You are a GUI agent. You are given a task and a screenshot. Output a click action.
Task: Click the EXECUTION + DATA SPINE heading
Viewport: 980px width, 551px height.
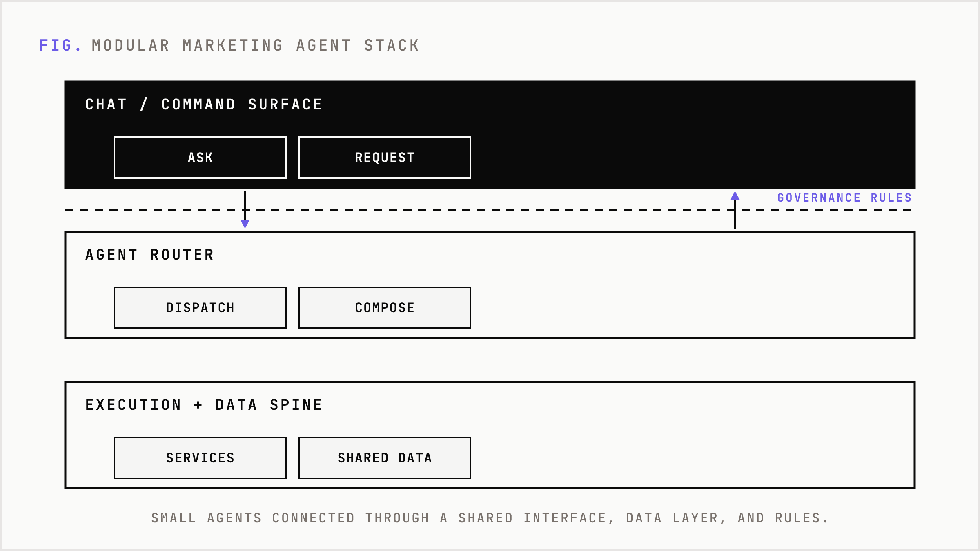click(204, 405)
